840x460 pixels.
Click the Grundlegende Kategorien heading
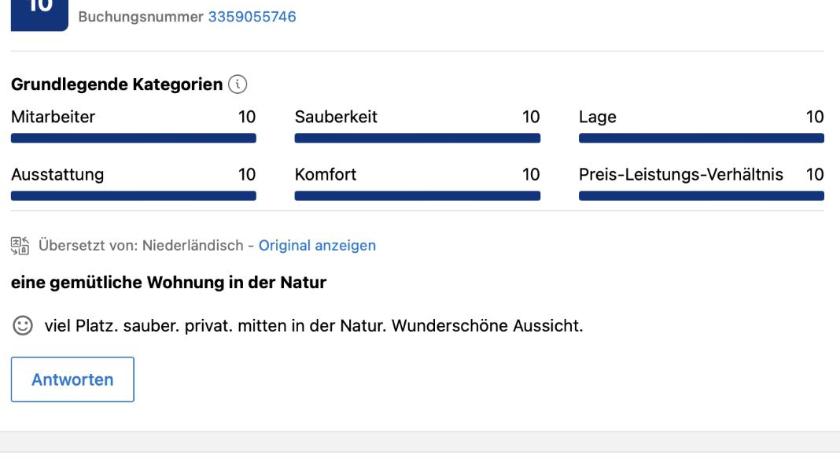[x=116, y=85]
